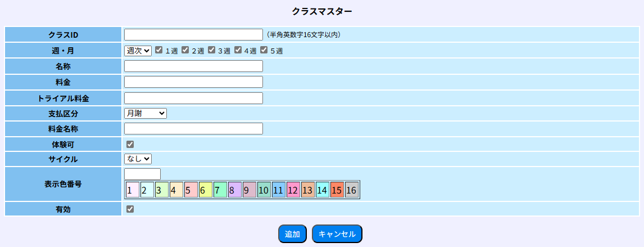Pick color swatch number 1

(132, 190)
